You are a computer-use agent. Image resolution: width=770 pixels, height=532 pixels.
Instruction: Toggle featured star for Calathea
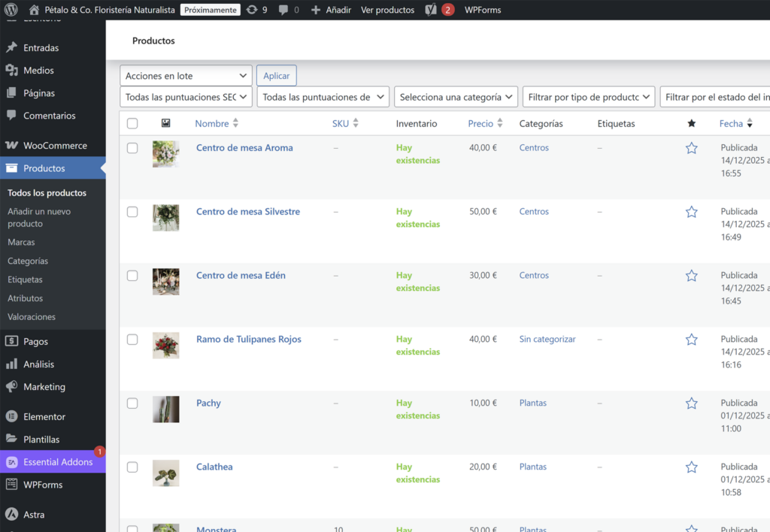pyautogui.click(x=692, y=467)
